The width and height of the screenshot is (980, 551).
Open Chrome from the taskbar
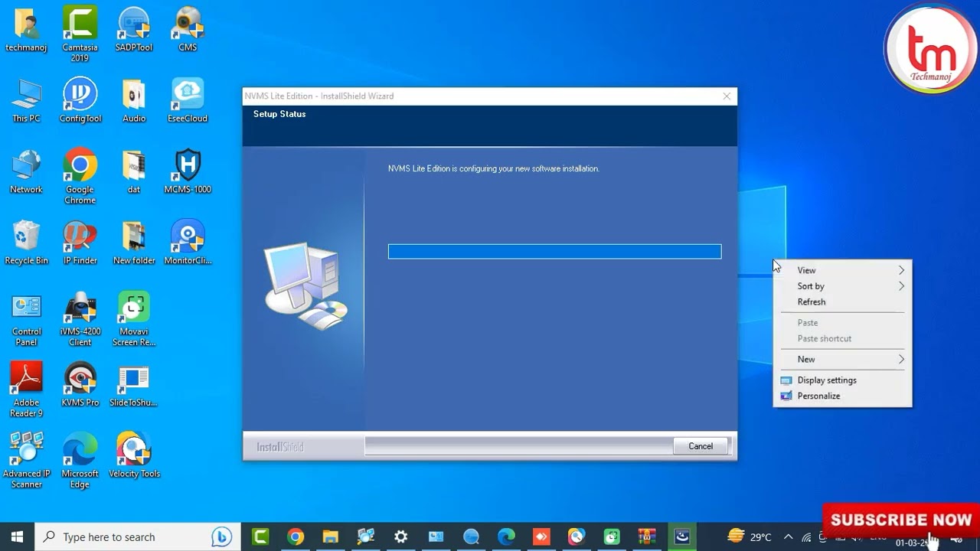click(296, 536)
